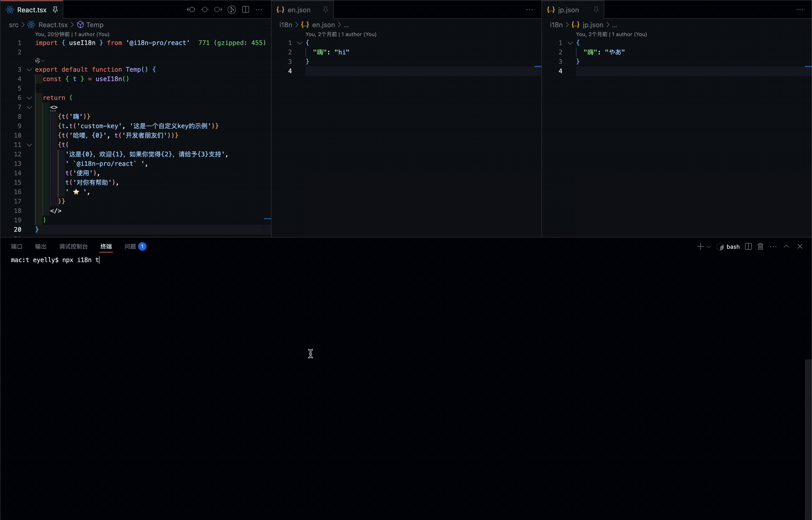812x520 pixels.
Task: Open the Git graph circled-branch icon
Action: point(232,10)
